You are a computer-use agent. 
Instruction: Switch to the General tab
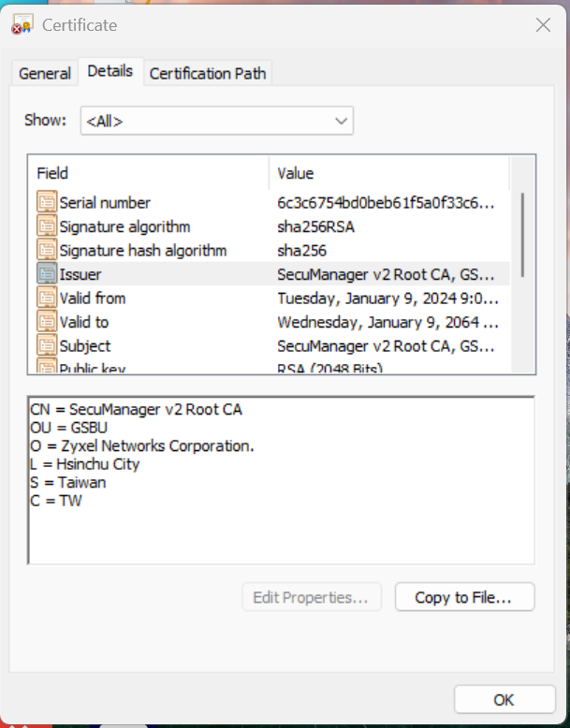(x=45, y=73)
